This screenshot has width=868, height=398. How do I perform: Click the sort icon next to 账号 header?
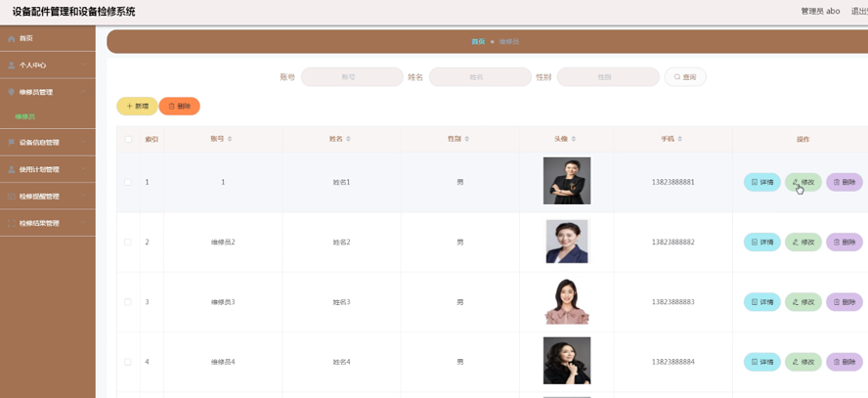[x=230, y=139]
